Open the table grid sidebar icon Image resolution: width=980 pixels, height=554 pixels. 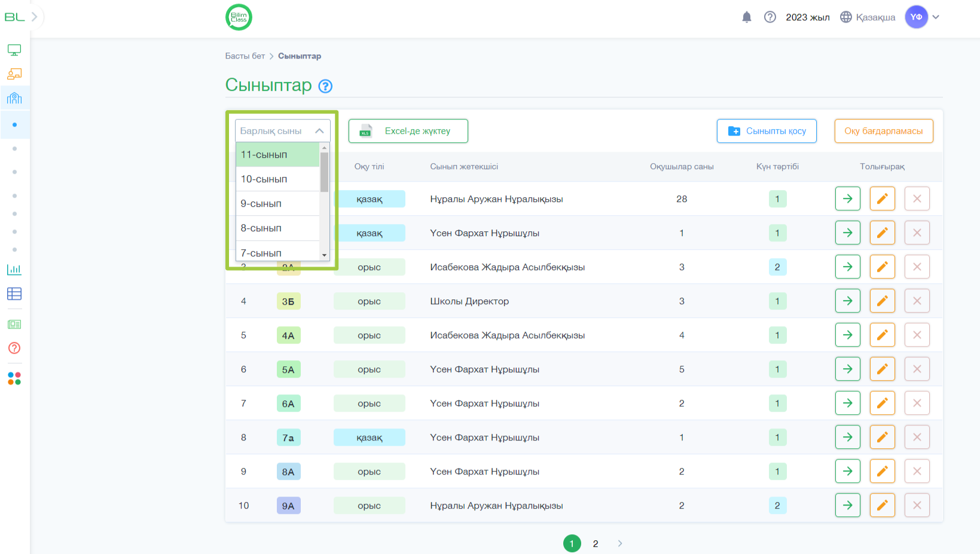click(14, 294)
